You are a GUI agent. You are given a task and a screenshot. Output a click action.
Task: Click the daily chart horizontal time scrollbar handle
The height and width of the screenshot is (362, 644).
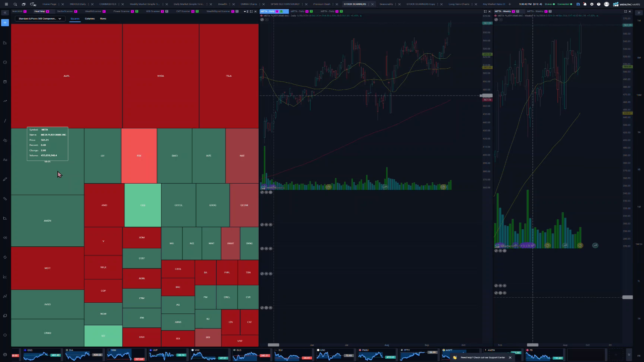pyautogui.click(x=273, y=345)
